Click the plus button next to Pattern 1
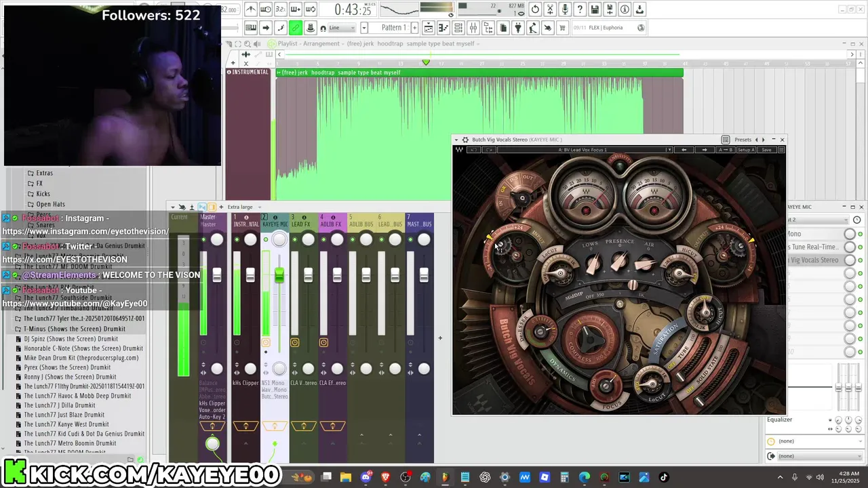 click(x=414, y=28)
